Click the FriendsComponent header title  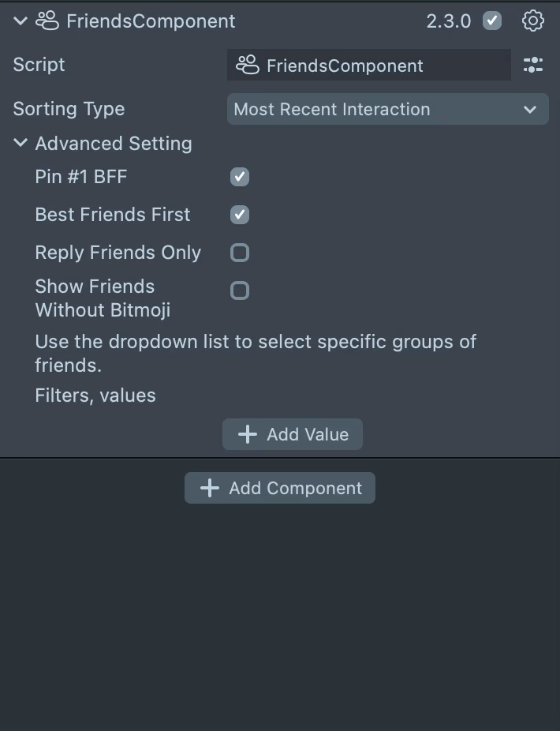pos(151,21)
